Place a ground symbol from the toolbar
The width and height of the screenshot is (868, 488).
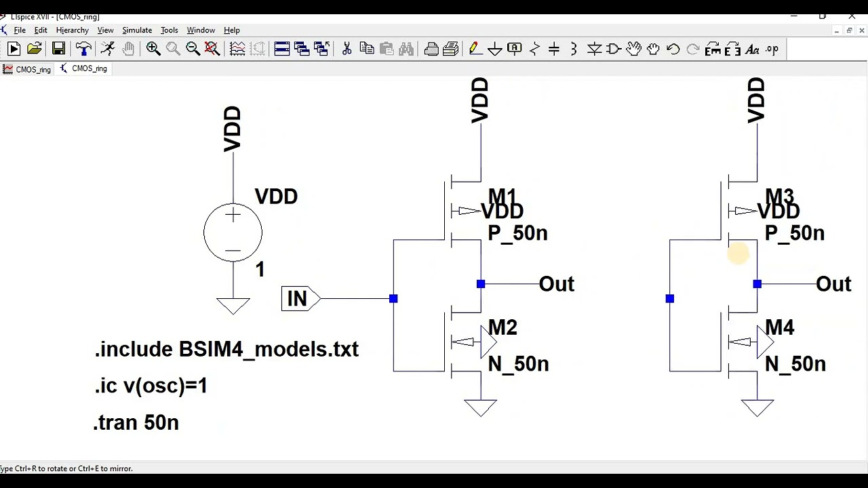tap(495, 49)
